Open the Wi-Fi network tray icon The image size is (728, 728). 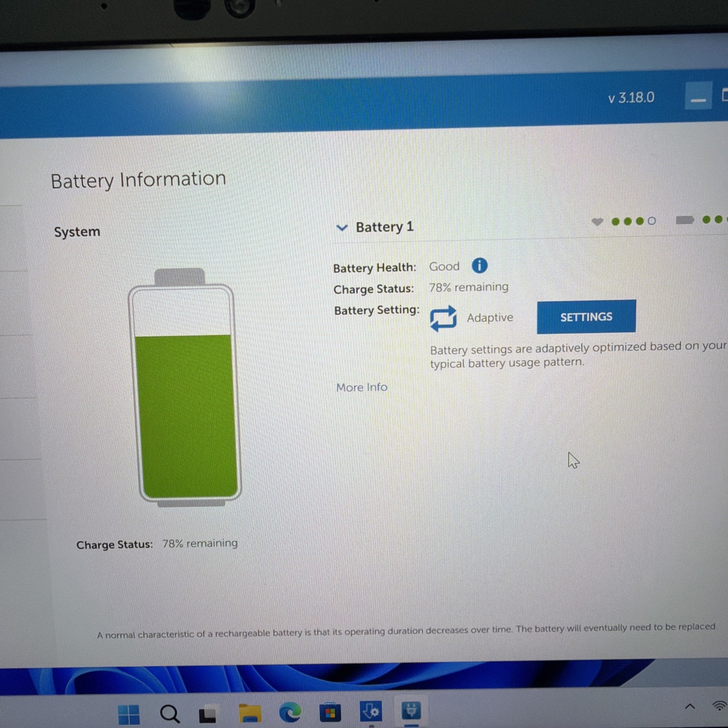click(720, 706)
